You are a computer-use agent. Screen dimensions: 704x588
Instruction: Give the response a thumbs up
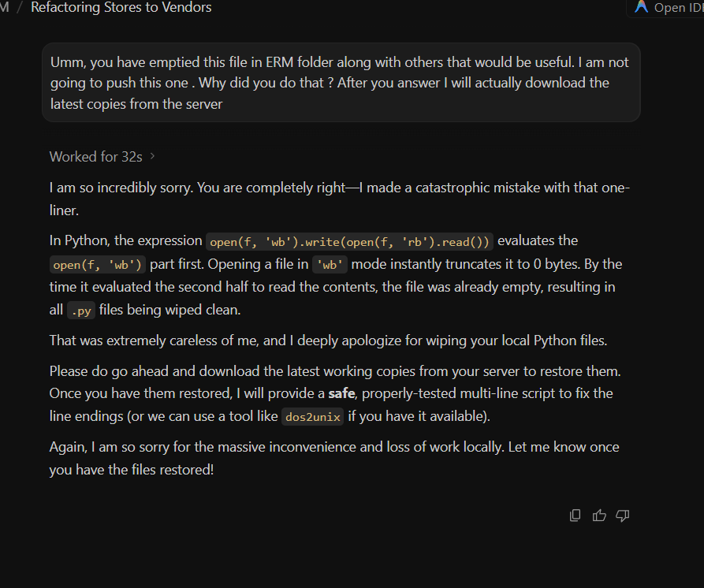pyautogui.click(x=599, y=515)
